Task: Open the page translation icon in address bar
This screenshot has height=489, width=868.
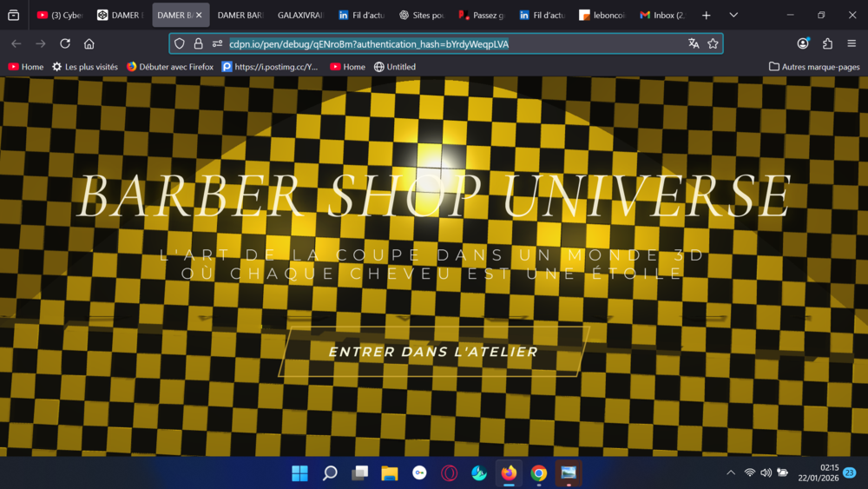Action: [x=694, y=43]
